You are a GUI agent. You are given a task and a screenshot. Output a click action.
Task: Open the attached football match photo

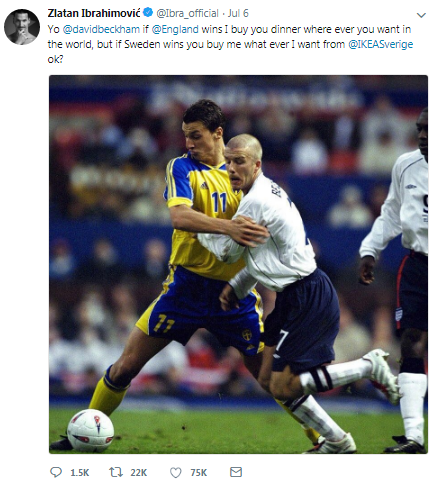[238, 264]
